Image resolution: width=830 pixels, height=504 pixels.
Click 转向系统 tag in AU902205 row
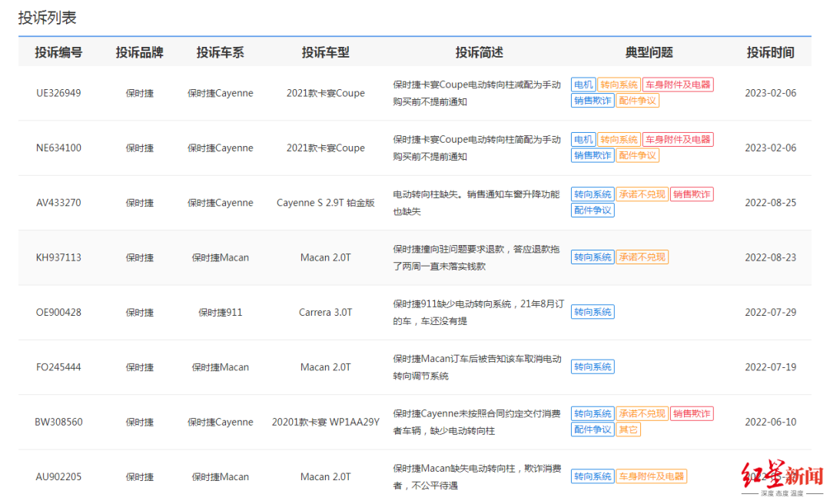click(593, 476)
